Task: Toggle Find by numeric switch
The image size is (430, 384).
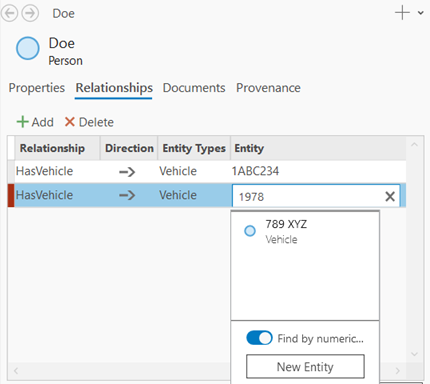Action: pos(259,338)
